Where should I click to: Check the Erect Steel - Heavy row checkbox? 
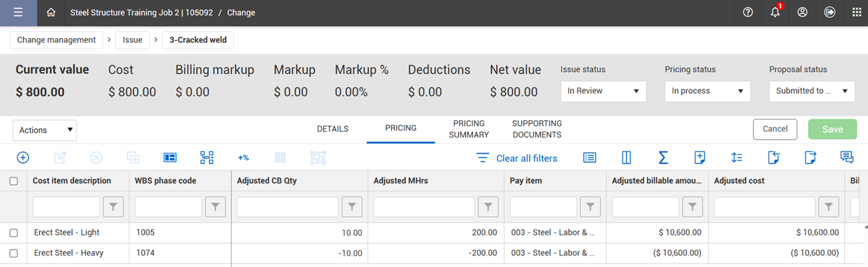click(14, 253)
